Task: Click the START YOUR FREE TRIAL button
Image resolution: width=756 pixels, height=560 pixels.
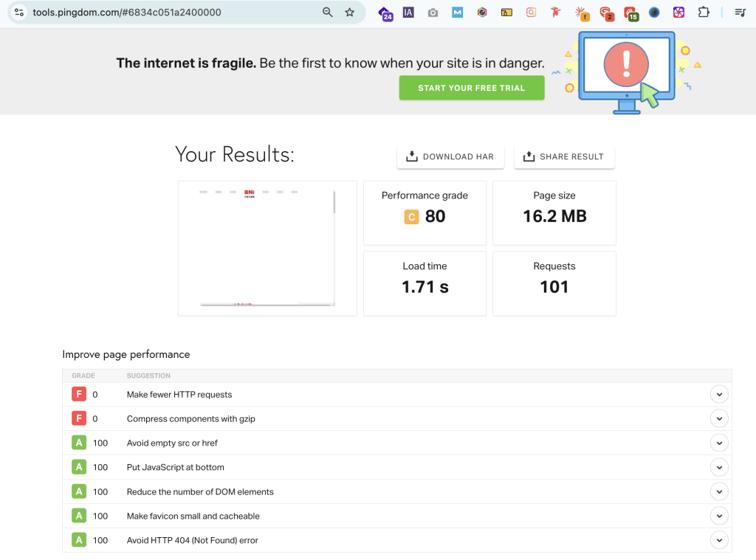Action: (x=472, y=88)
